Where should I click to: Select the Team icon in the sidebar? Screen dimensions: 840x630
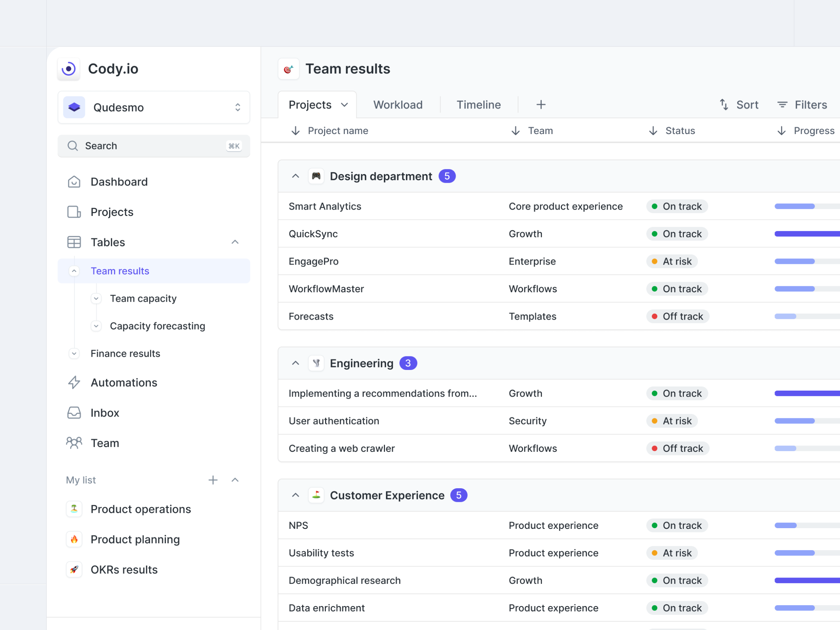(74, 443)
